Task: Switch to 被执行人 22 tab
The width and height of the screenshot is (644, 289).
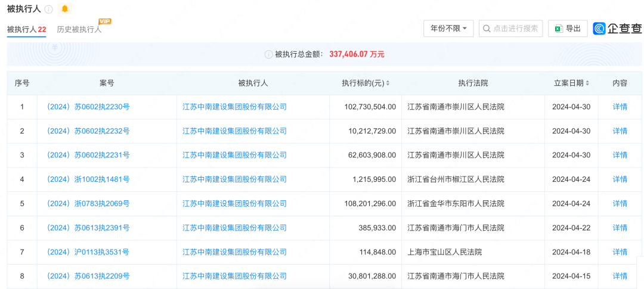Action: 26,30
